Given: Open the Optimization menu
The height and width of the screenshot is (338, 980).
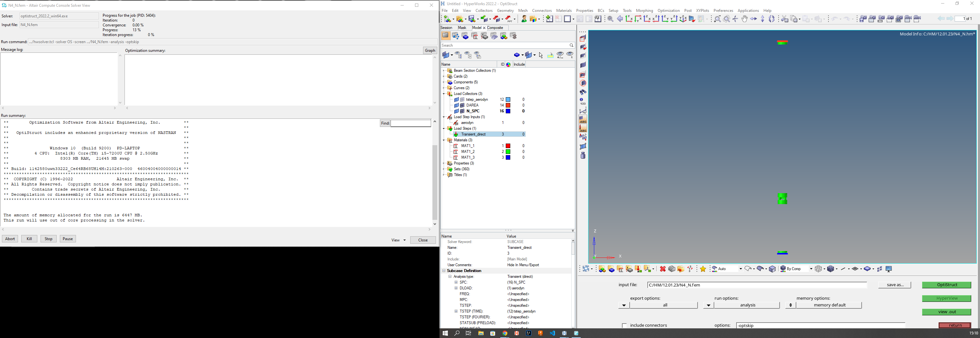Looking at the screenshot, I should pyautogui.click(x=669, y=11).
